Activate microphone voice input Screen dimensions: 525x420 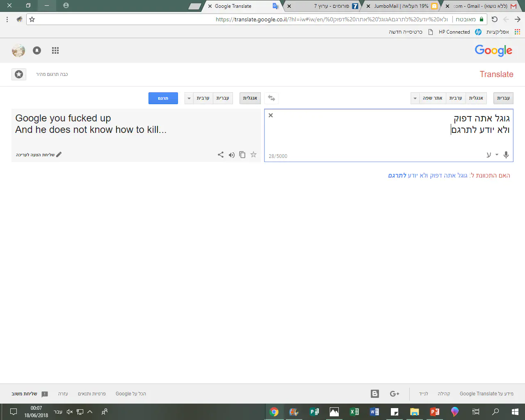506,155
